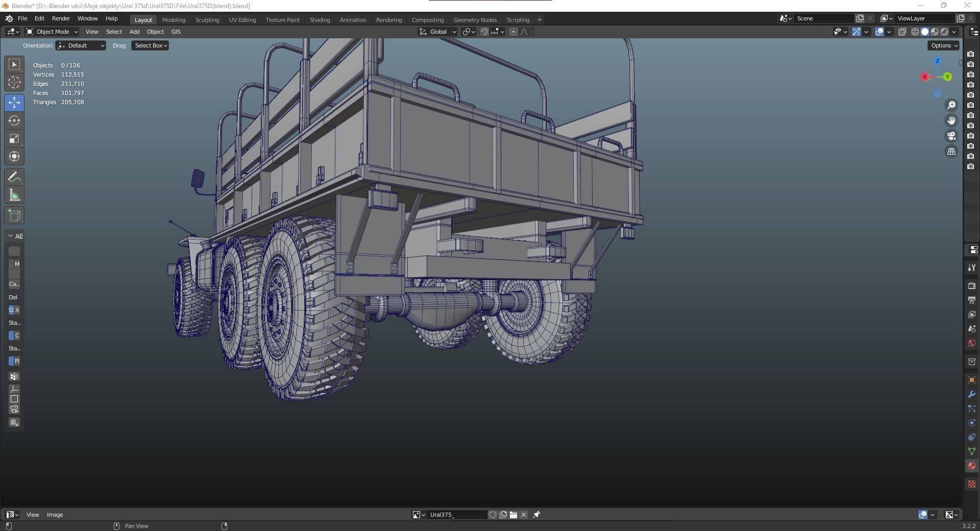This screenshot has width=980, height=531.
Task: Open the Object Data properties tab
Action: [972, 451]
